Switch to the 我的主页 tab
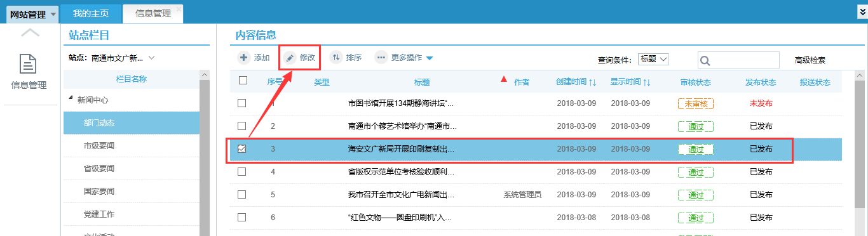Screen dimensions: 868x236 pos(91,13)
